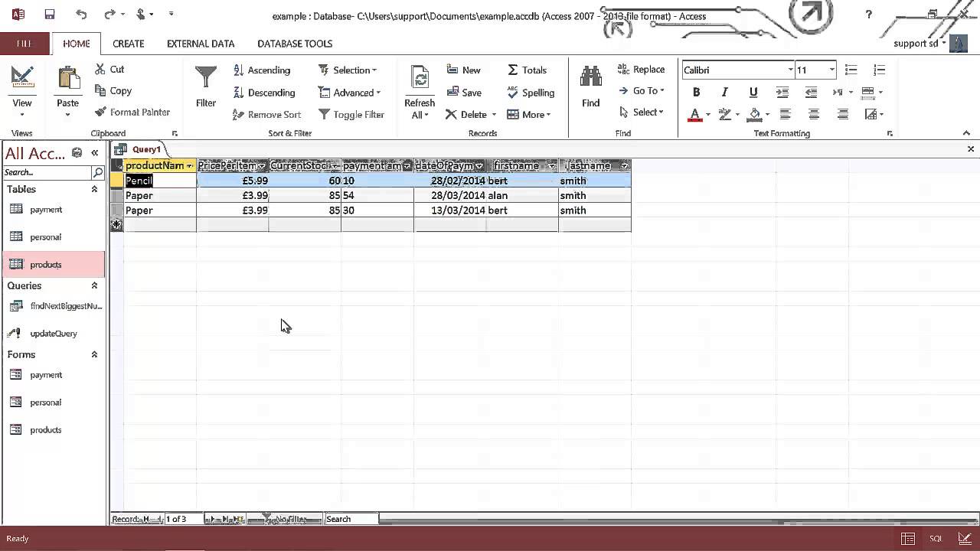
Task: Save the current record
Action: click(464, 93)
